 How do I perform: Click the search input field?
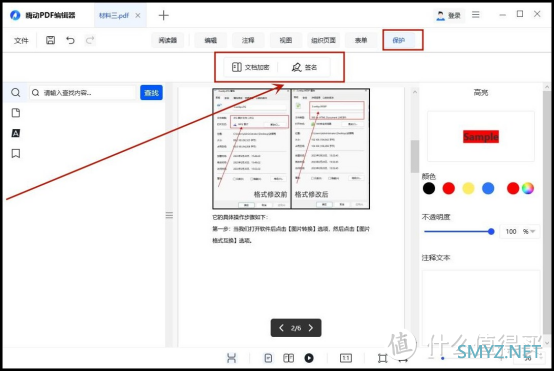(x=83, y=93)
